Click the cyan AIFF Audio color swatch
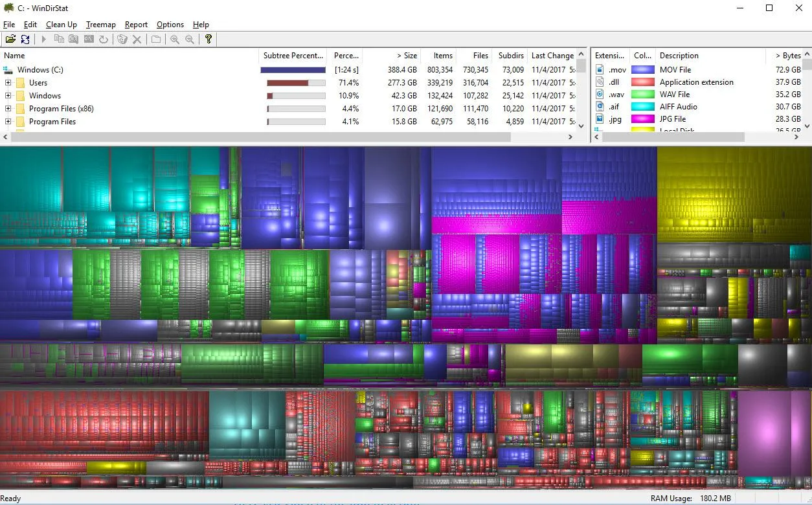Viewport: 812px width, 505px height. tap(643, 107)
